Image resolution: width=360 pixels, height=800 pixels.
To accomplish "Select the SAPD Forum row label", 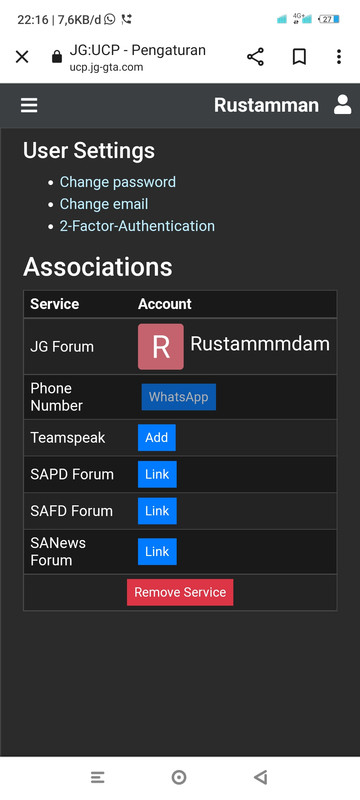I will coord(72,474).
